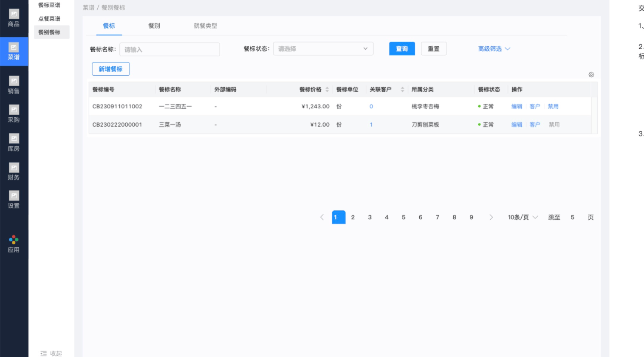
Task: Go to previous page arrow
Action: click(x=322, y=217)
